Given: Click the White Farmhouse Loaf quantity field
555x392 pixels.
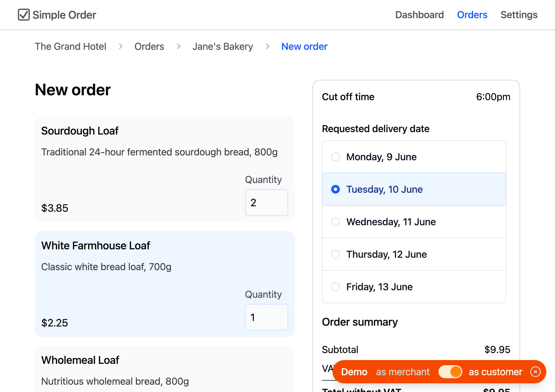Looking at the screenshot, I should coord(266,317).
